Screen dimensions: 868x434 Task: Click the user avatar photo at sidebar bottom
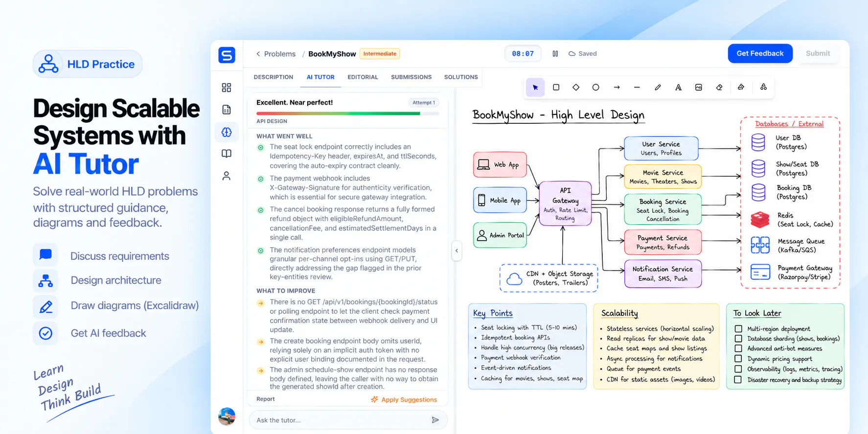pos(227,416)
